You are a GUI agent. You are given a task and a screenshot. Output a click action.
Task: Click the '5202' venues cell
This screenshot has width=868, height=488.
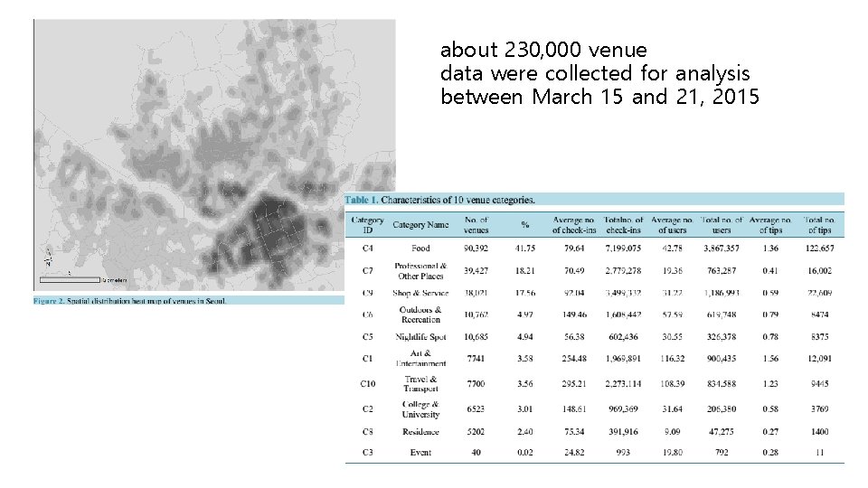coord(476,432)
